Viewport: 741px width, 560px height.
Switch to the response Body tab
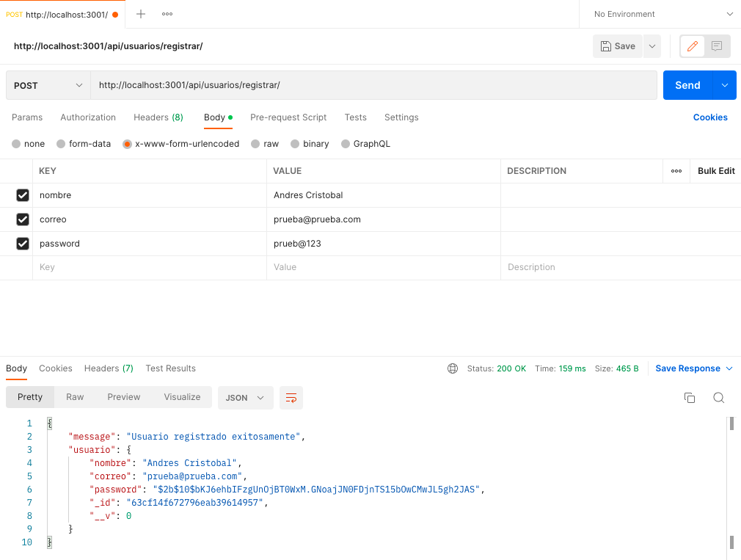tap(17, 368)
